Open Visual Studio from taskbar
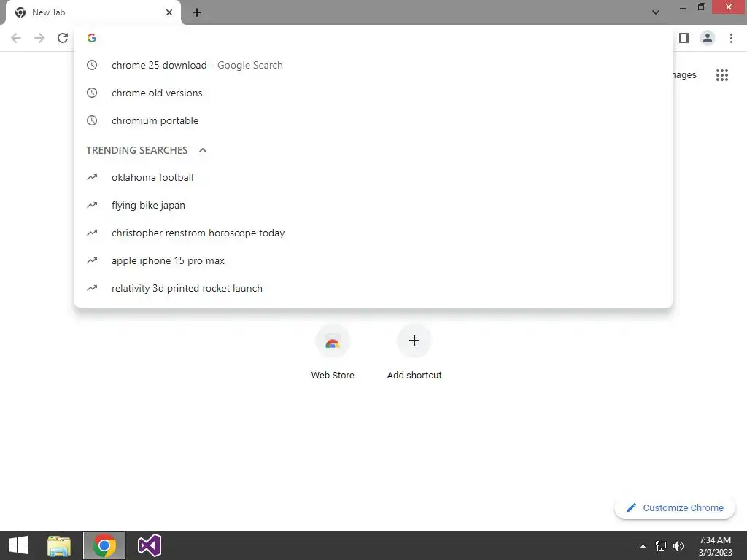Viewport: 747px width, 560px height. 149,545
